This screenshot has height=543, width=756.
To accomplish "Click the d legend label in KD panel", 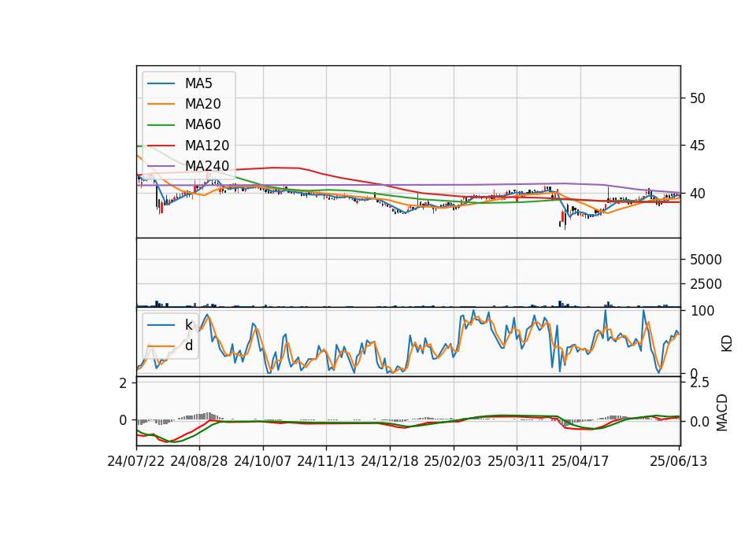I will (x=189, y=345).
